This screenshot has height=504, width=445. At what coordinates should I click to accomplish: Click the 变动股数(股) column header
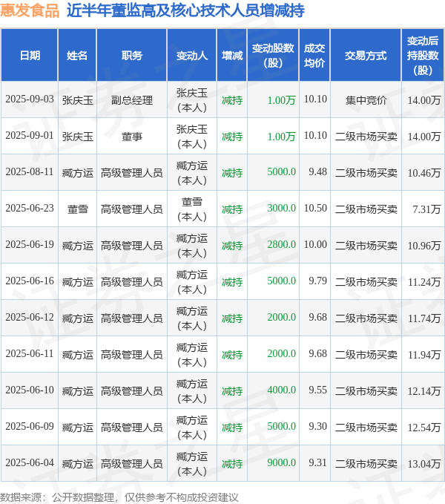point(273,55)
